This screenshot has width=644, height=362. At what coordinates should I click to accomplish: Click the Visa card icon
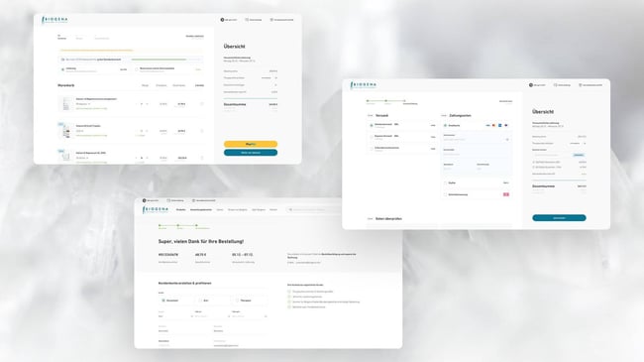point(487,126)
